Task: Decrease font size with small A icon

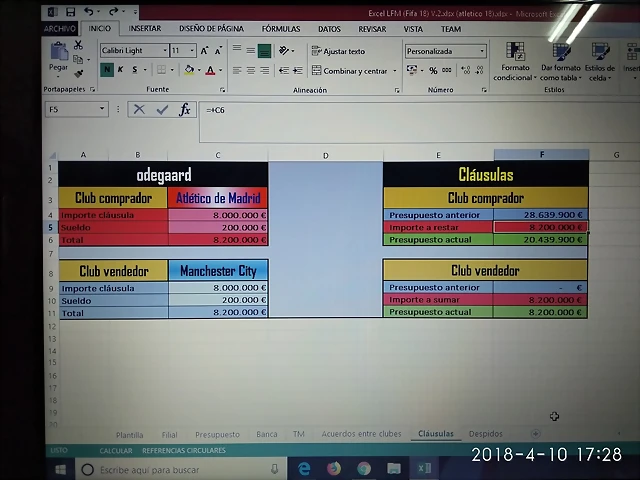Action: coord(218,51)
